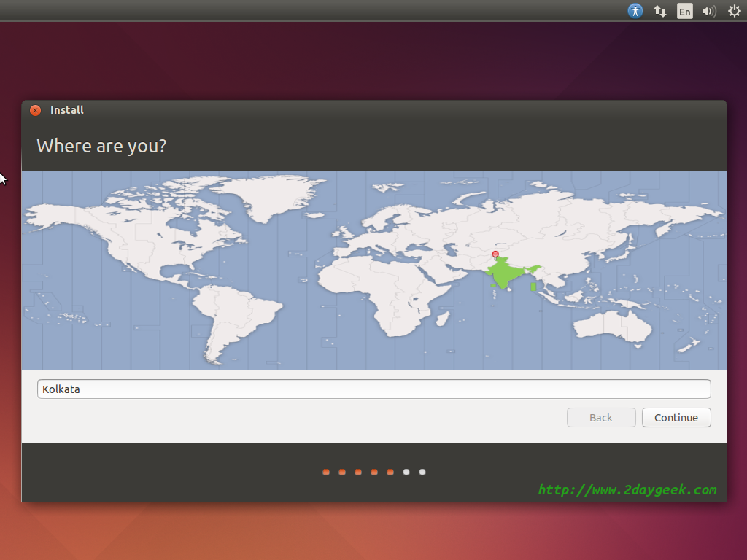This screenshot has width=747, height=560.
Task: Click the Kolkata location text field
Action: pos(373,389)
